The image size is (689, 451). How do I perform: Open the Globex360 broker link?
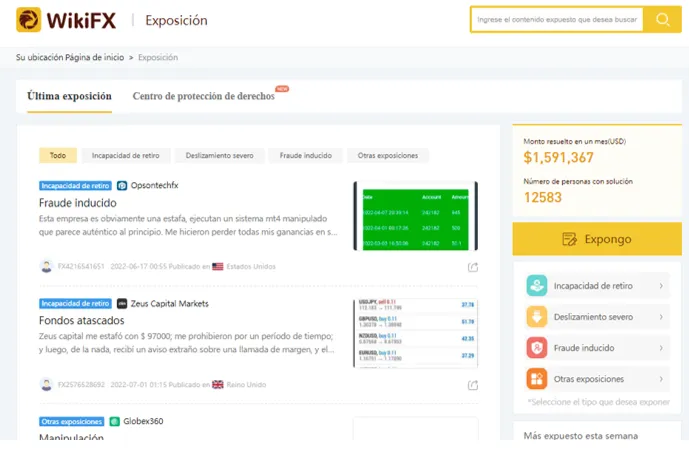pos(143,421)
